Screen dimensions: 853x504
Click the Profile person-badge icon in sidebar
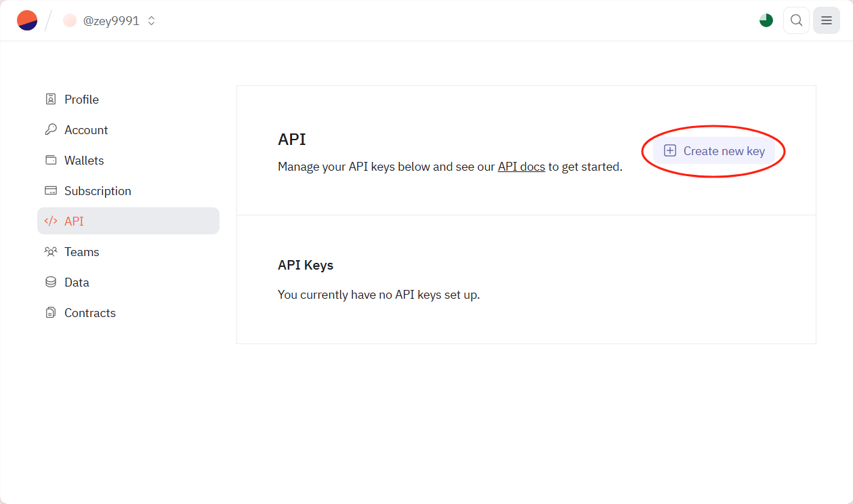pyautogui.click(x=50, y=100)
